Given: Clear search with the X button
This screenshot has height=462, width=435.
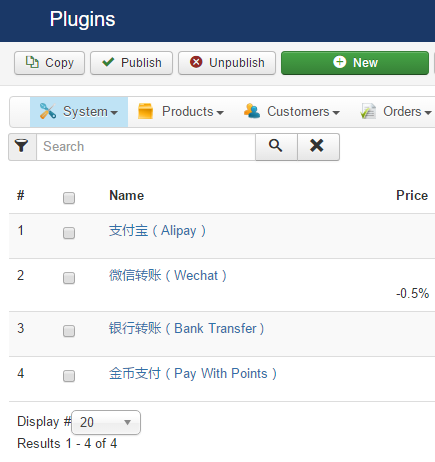Looking at the screenshot, I should 318,147.
